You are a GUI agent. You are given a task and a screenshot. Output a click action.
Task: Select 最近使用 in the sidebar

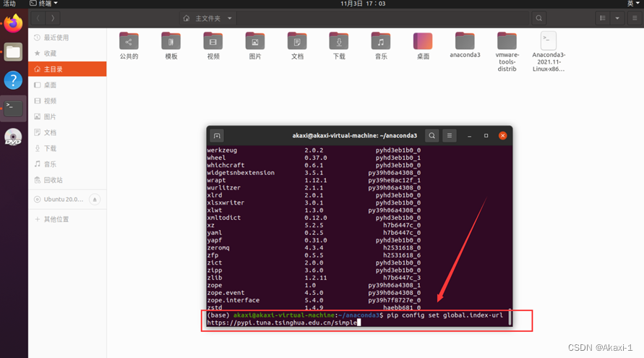67,38
